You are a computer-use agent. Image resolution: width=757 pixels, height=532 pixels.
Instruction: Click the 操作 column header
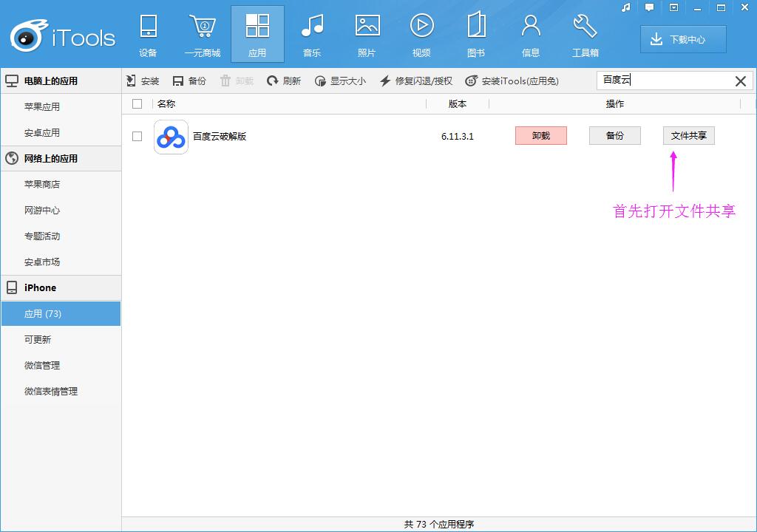pyautogui.click(x=615, y=103)
